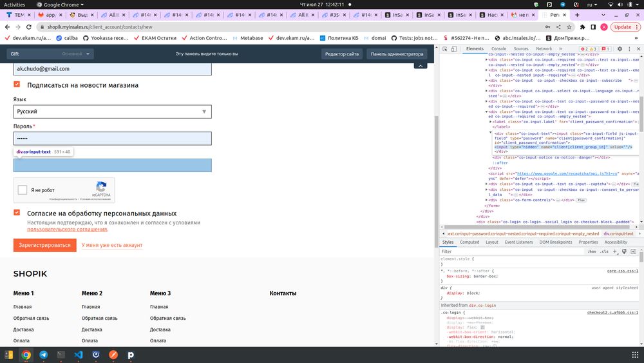Image resolution: width=644 pixels, height=363 pixels.
Task: Uncheck the store news subscription checkbox
Action: click(17, 84)
